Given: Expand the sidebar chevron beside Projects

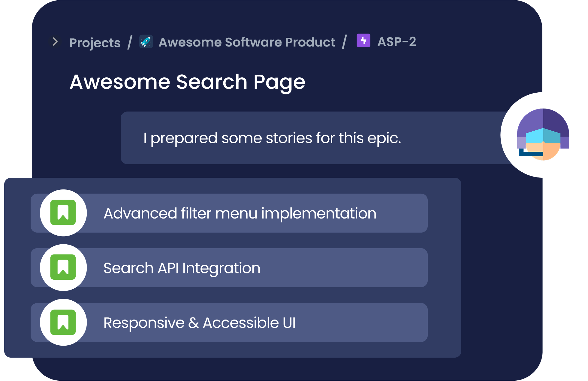Looking at the screenshot, I should click(x=55, y=42).
